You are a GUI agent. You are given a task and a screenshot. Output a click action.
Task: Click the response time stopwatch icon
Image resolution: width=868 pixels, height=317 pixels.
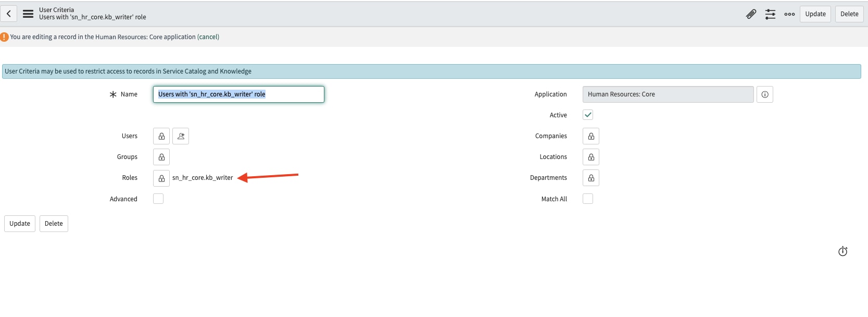[x=842, y=251]
